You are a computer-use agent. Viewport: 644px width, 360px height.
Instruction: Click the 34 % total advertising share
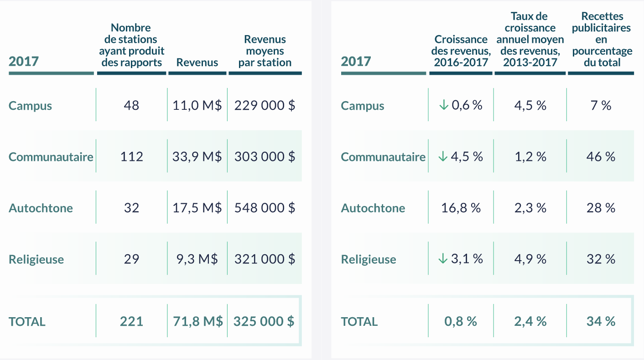(x=601, y=321)
